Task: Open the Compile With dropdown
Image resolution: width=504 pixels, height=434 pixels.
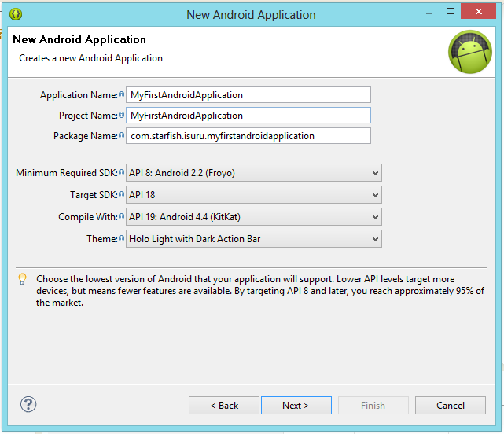Action: (x=254, y=217)
